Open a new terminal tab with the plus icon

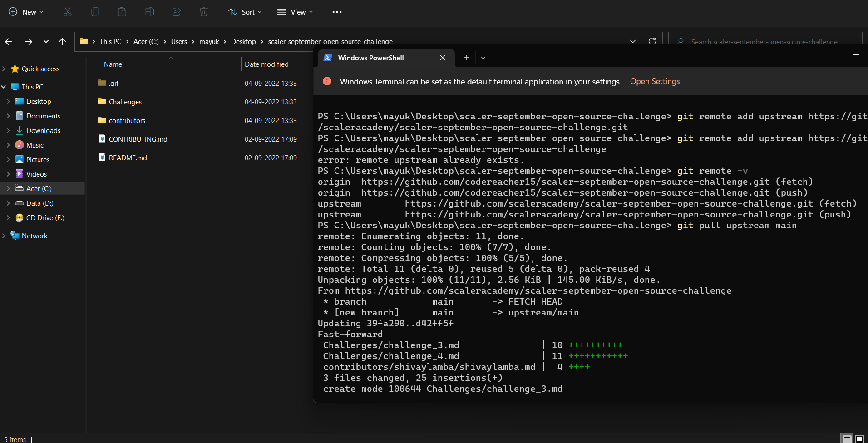click(466, 58)
